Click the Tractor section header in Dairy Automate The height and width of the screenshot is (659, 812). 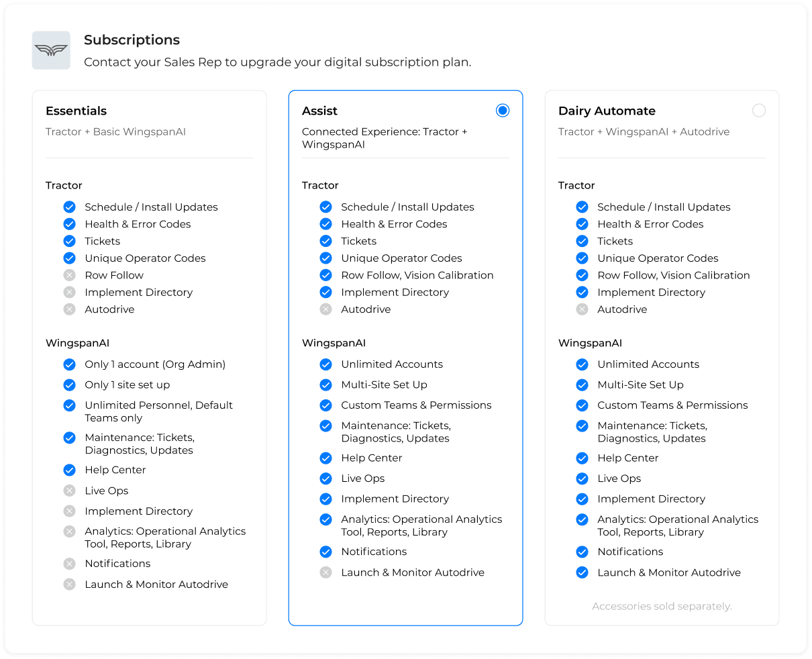[576, 185]
